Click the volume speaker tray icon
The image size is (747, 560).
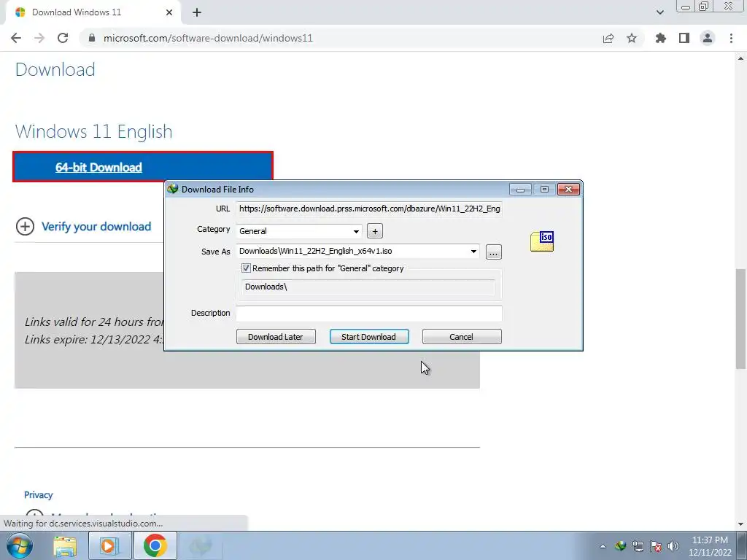[673, 546]
